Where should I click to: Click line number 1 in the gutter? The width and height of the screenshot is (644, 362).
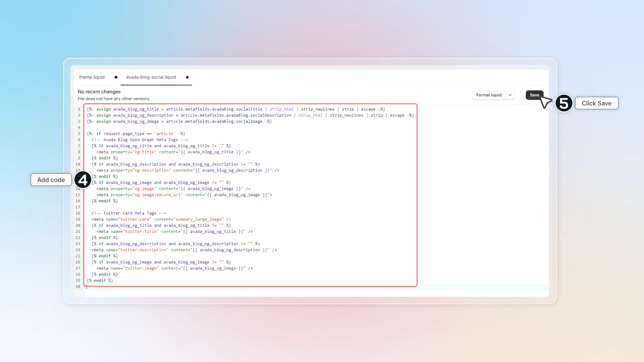pos(79,109)
